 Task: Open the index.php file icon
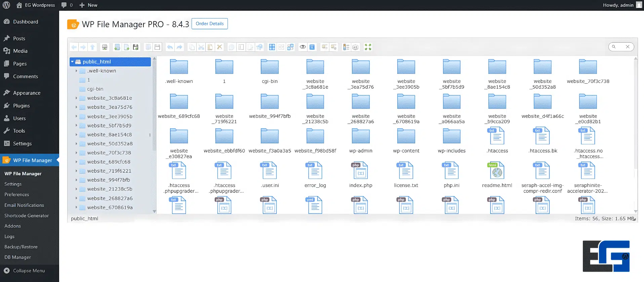click(361, 171)
